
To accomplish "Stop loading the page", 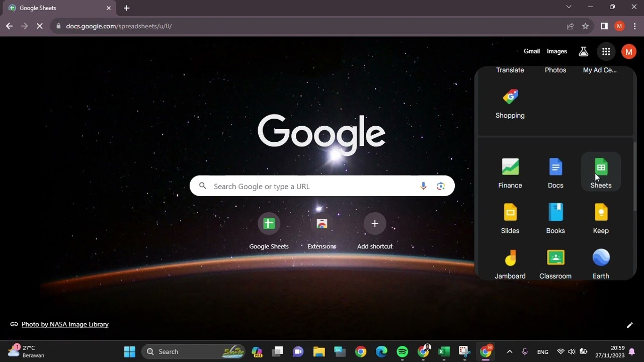I will click(x=39, y=26).
